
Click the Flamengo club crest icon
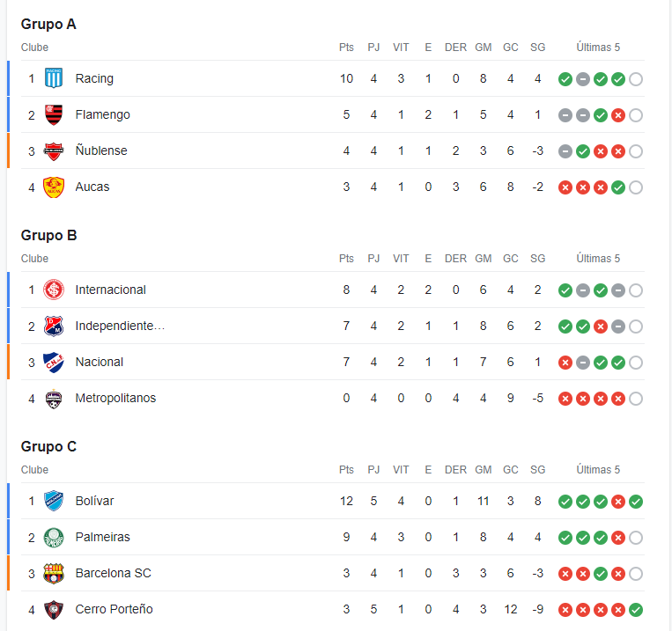tap(54, 114)
